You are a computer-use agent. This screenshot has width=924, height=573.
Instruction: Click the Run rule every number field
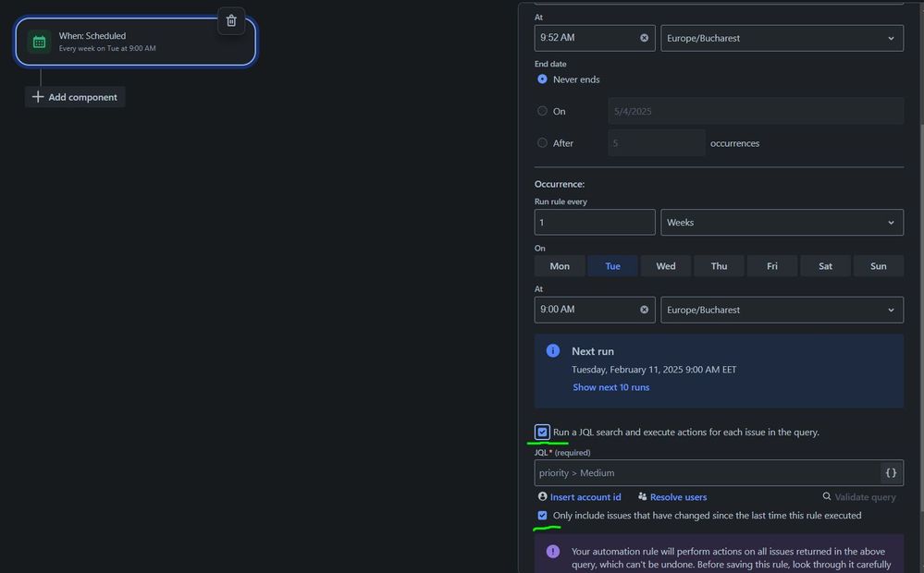(x=595, y=223)
